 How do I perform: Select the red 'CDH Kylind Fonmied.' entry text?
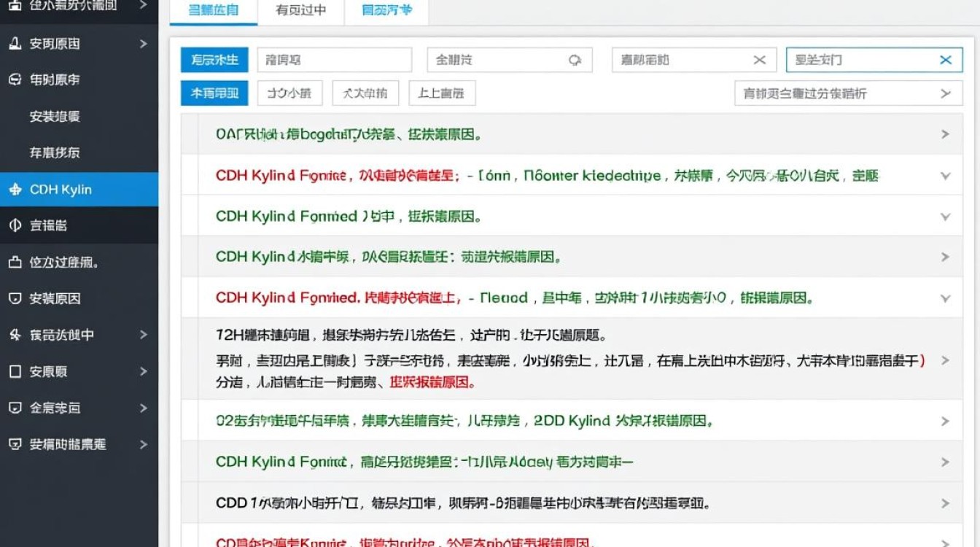514,298
